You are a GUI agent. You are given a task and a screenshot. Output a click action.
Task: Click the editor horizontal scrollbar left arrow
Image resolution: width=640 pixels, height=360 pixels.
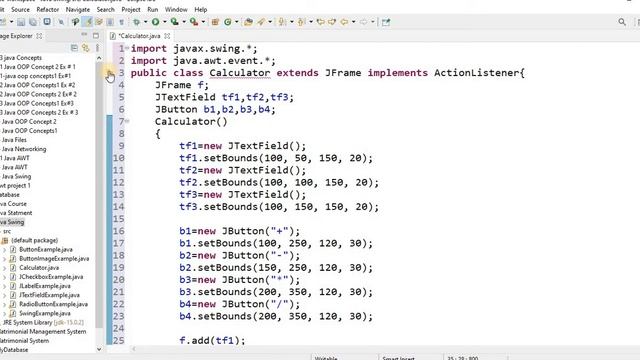coord(133,349)
